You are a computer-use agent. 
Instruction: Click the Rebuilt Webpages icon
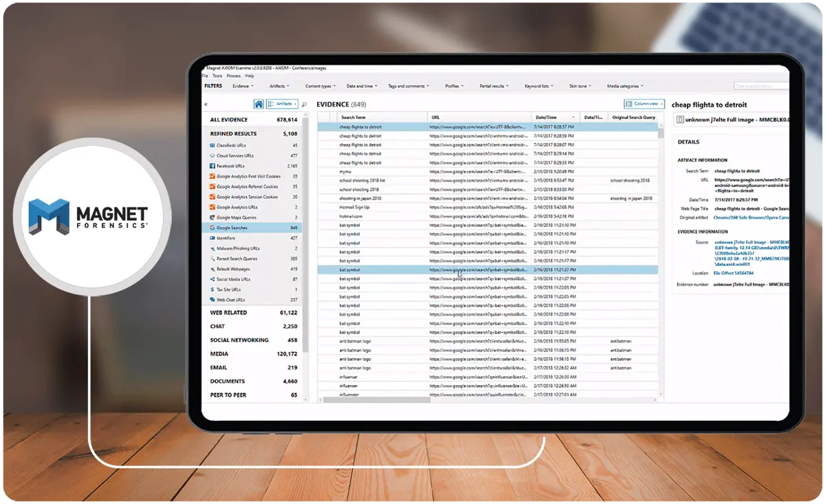pos(212,270)
